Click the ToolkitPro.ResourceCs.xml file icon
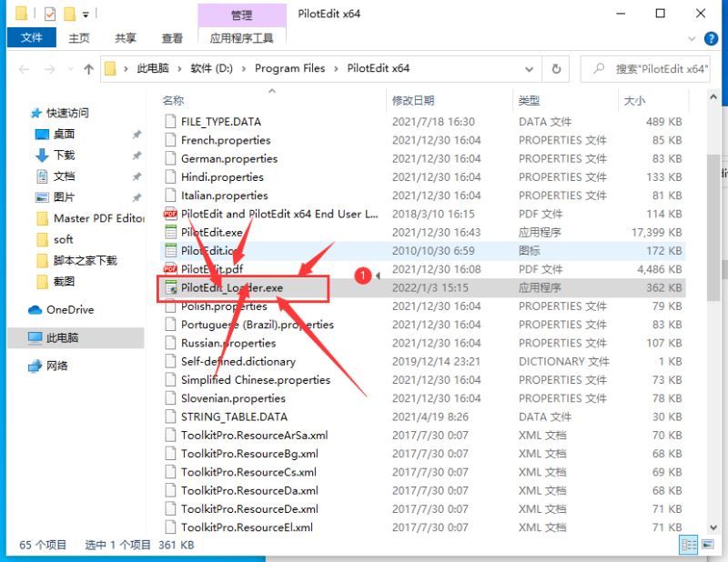 click(x=170, y=472)
